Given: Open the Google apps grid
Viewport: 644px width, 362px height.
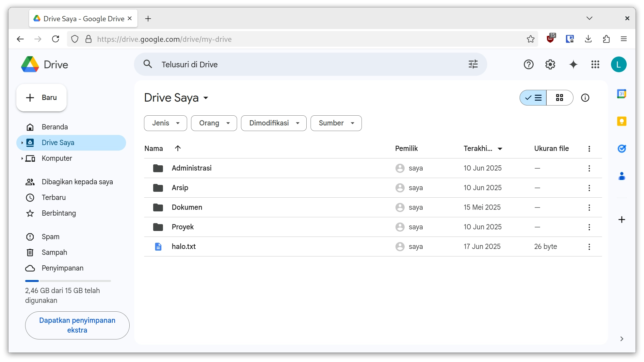Looking at the screenshot, I should point(595,64).
